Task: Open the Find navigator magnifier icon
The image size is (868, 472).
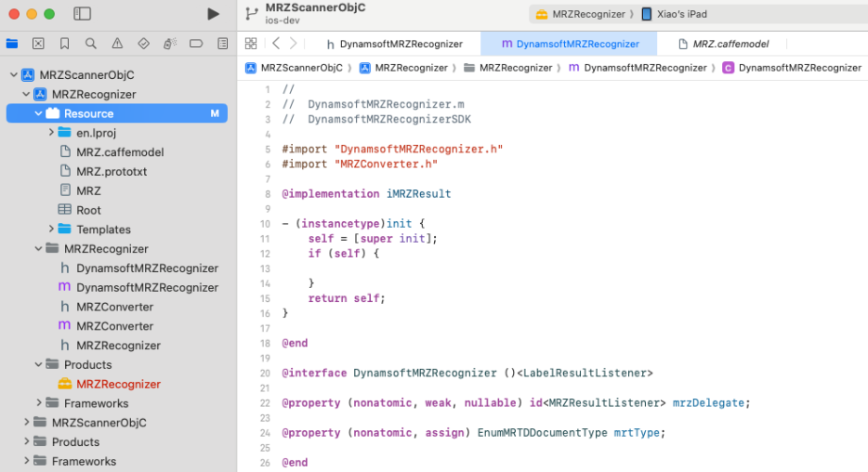Action: (x=90, y=44)
